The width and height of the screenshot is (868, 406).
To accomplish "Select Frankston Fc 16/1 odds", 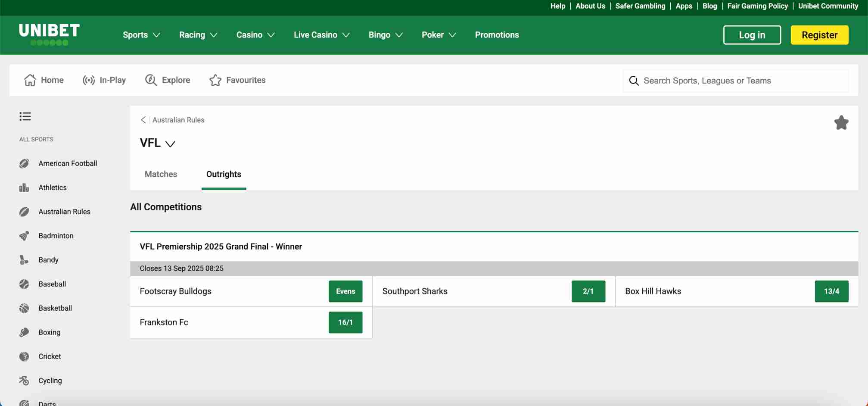I will (x=345, y=322).
